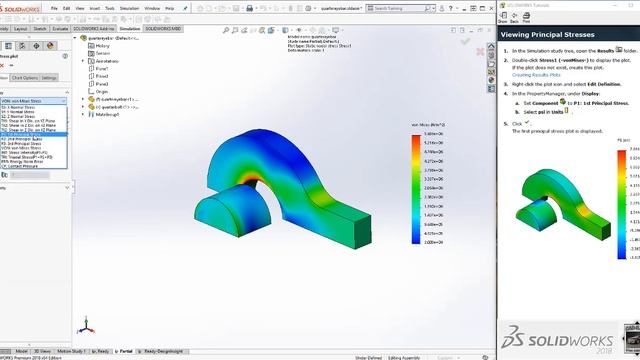This screenshot has width=640, height=360.
Task: Select the ConfigurationManager panel tab icon
Action: [x=22, y=46]
